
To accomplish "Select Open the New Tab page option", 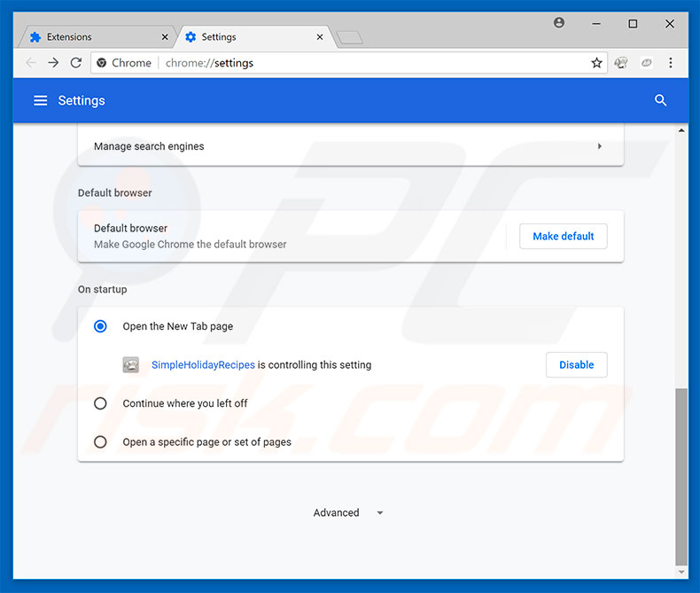I will click(x=101, y=326).
